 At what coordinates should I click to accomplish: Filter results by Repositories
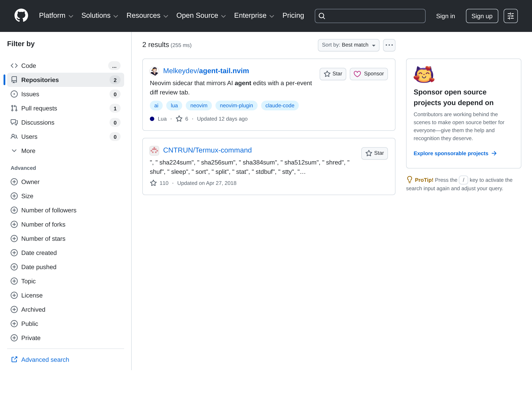click(65, 80)
